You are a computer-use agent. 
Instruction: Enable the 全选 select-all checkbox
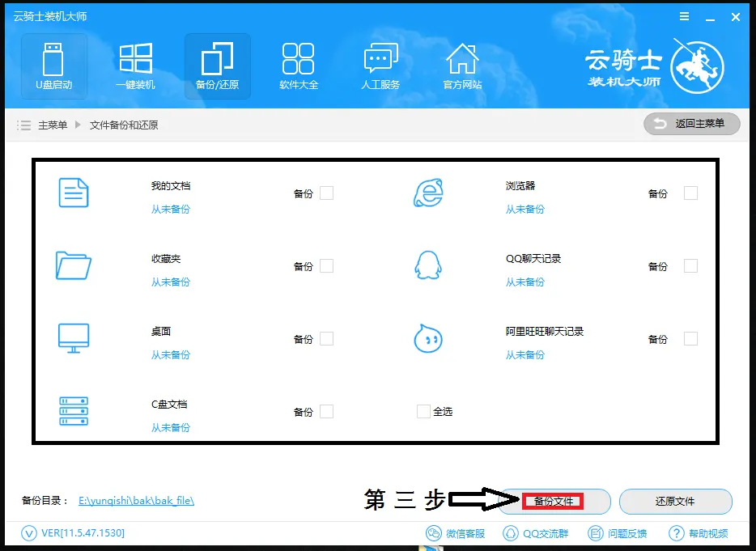[423, 412]
